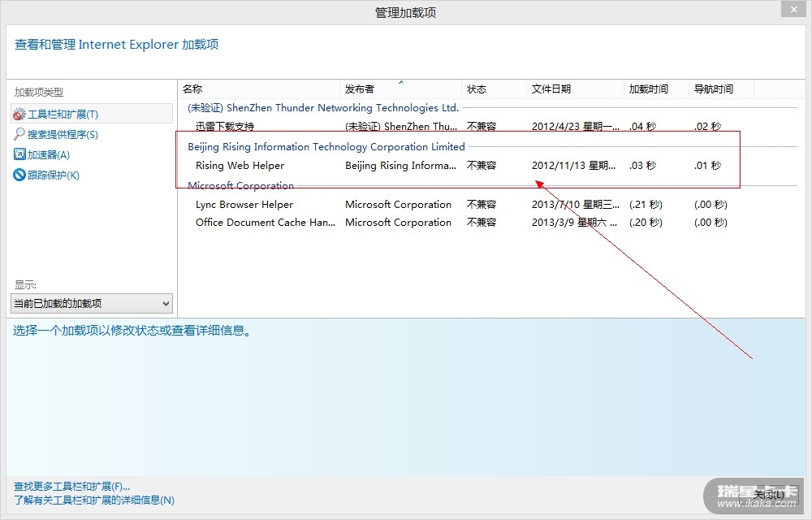Screen dimensions: 812x520
Task: Sort by the 文件日期 column header
Action: (575, 89)
